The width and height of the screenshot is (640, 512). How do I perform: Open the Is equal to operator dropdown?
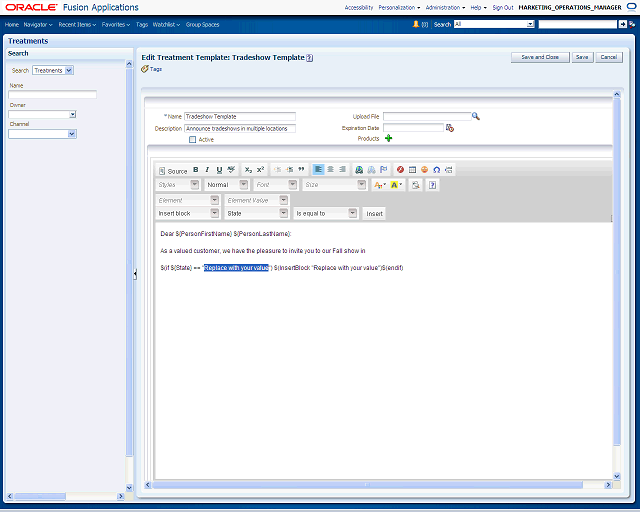pos(325,214)
